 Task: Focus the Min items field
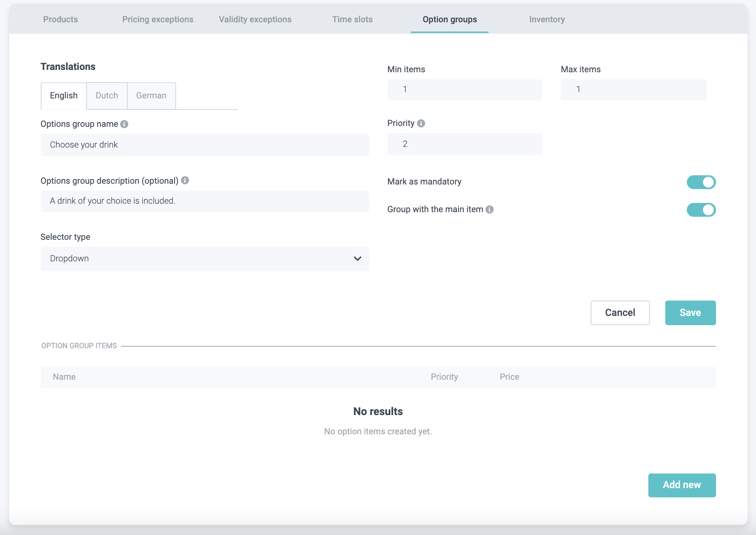464,90
